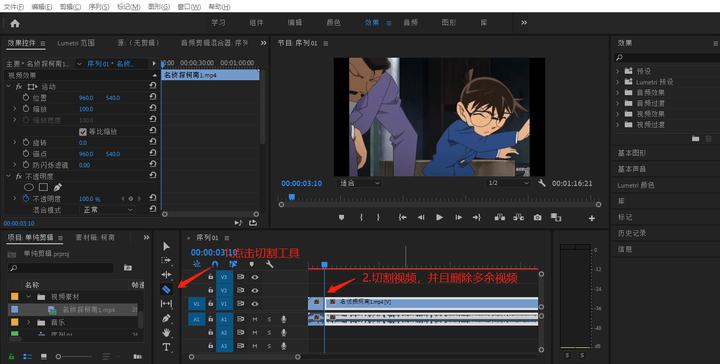This screenshot has width=720, height=364.
Task: Click create ellipse mask in Opacity
Action: 29,187
